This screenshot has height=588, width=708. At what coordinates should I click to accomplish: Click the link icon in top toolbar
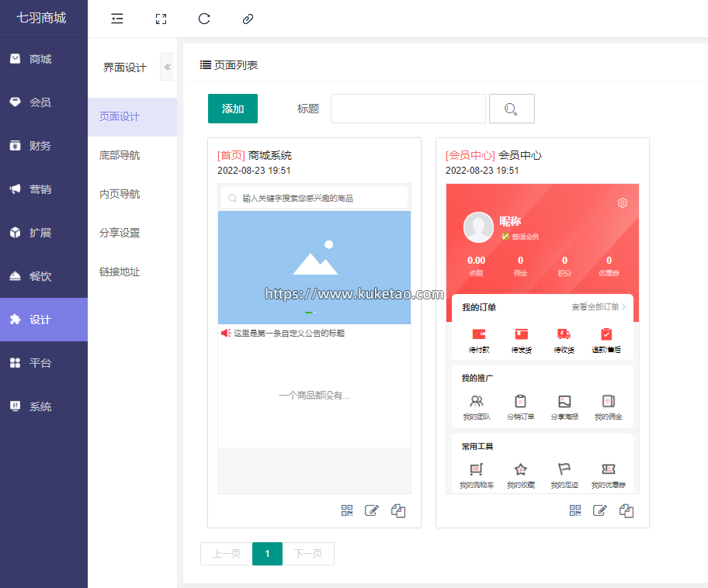coord(248,19)
